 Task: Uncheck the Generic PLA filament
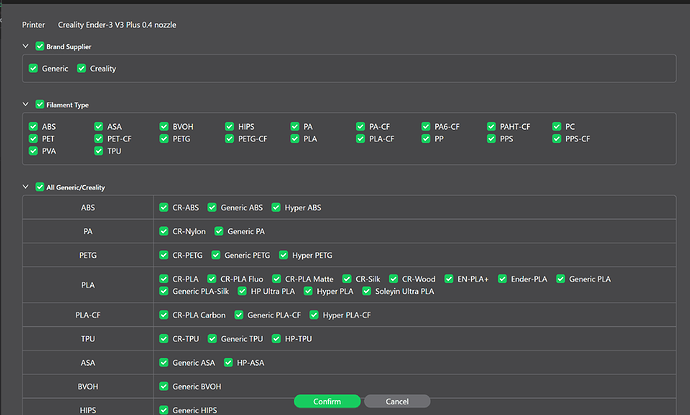click(x=561, y=279)
